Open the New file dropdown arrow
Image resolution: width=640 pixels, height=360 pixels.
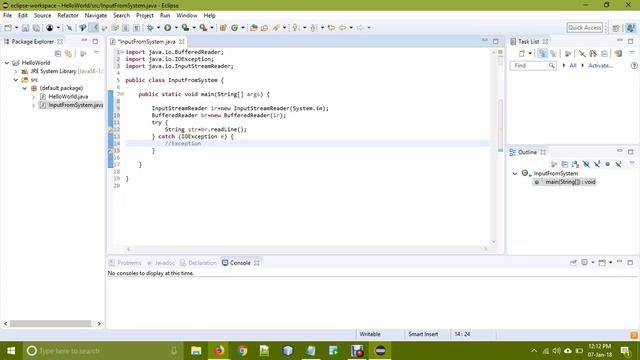coord(16,28)
